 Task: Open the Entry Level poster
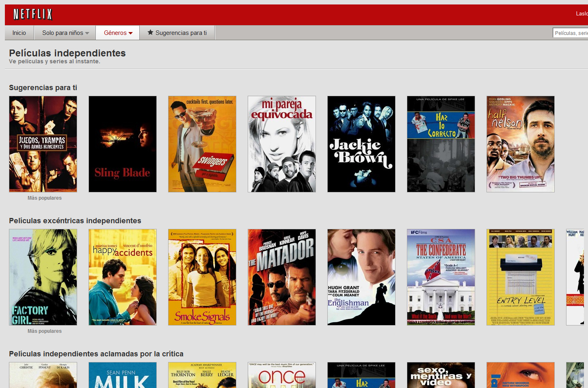(x=521, y=277)
